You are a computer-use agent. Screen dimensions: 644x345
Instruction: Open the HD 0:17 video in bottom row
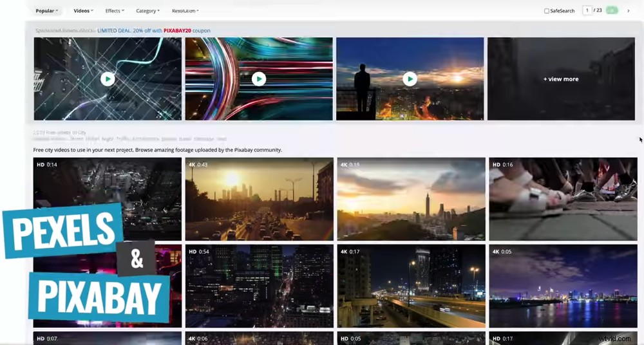[x=563, y=339]
